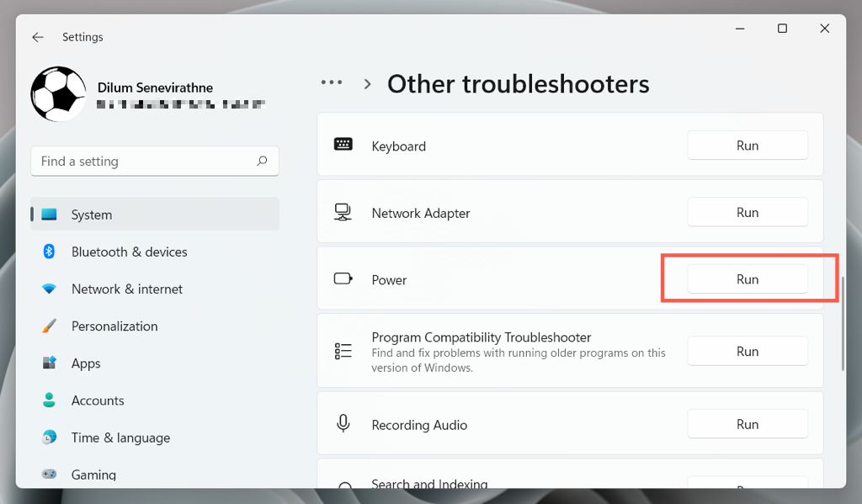
Task: Open Network & internet settings
Action: 155,289
